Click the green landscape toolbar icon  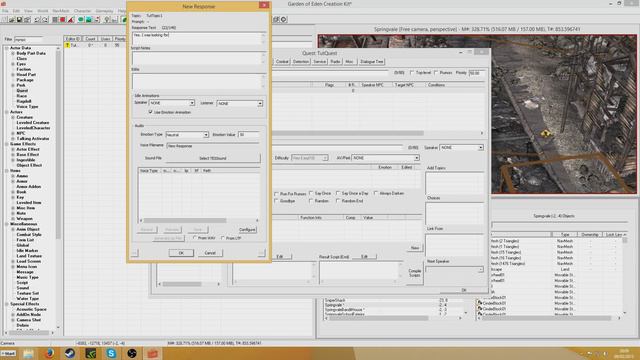[89, 20]
